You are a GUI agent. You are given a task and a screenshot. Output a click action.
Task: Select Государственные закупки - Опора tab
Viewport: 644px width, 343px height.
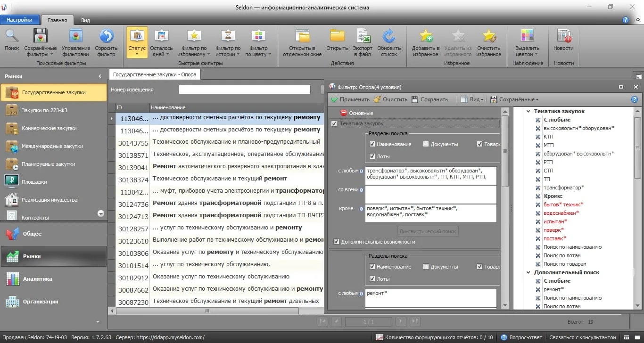pos(155,74)
